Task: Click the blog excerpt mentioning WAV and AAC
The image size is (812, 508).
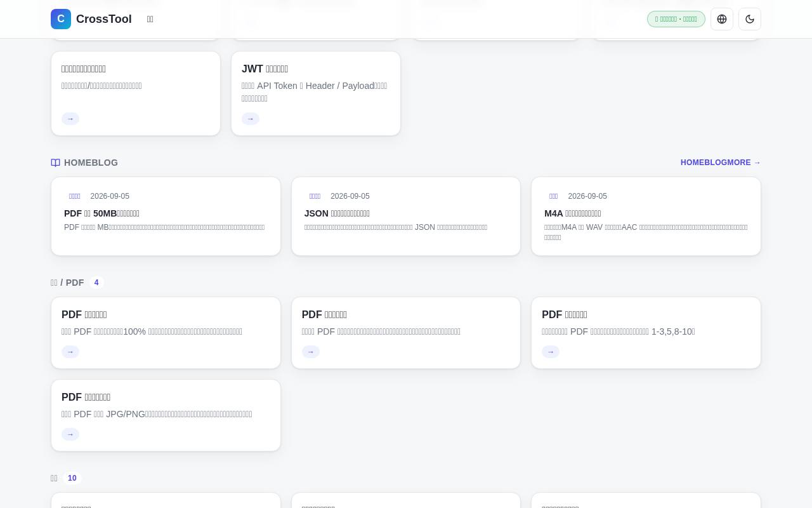Action: (x=646, y=232)
